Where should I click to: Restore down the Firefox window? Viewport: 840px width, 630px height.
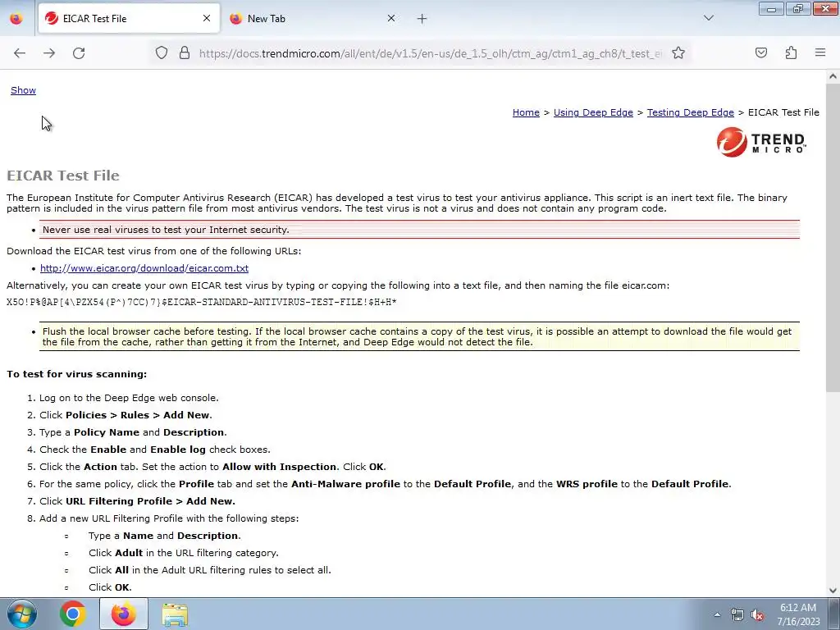click(x=797, y=9)
